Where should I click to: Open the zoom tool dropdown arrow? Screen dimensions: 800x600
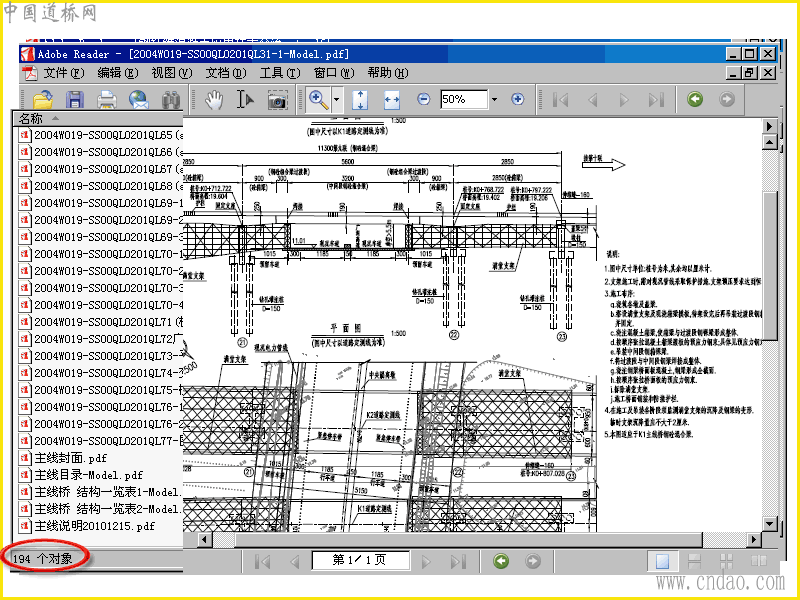[x=337, y=100]
